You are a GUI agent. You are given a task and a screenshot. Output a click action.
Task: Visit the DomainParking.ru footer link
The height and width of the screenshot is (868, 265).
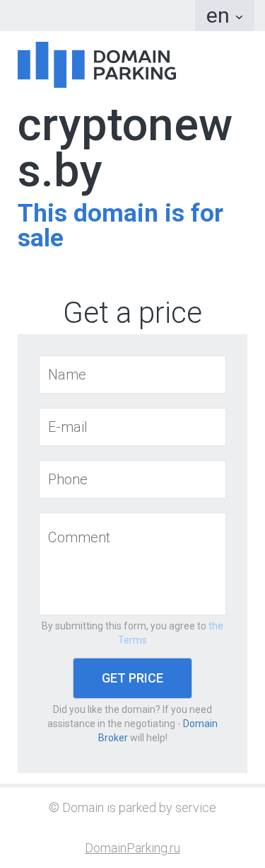click(x=132, y=848)
